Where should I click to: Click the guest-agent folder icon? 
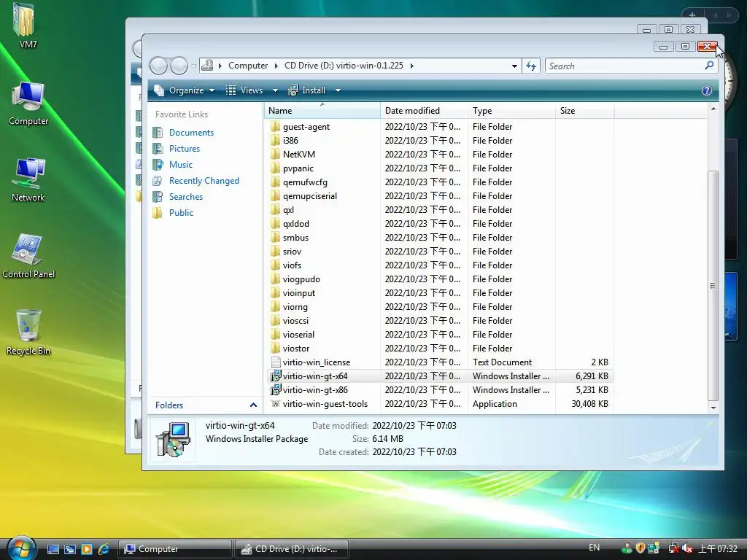(x=275, y=127)
